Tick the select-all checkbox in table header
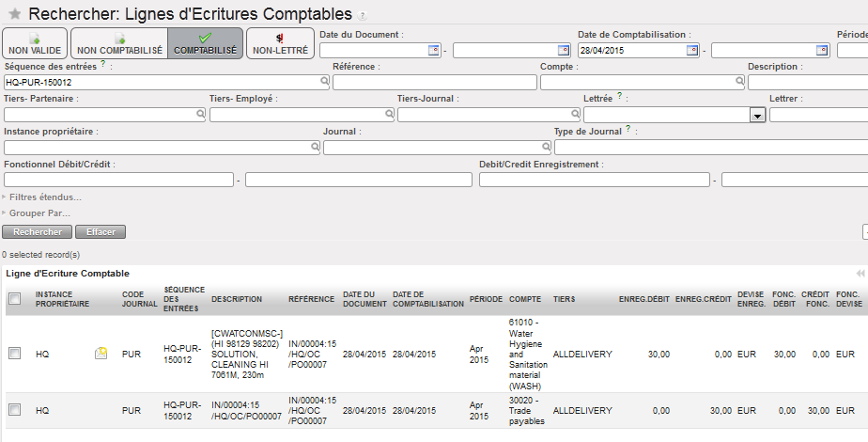This screenshot has width=868, height=442. point(14,299)
